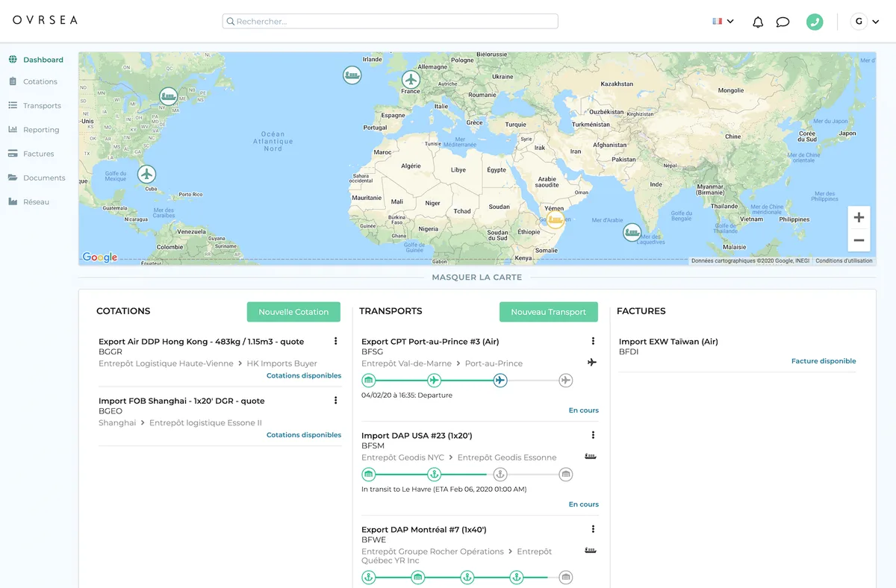Click first anchor step of BFWE timeline
Viewport: 896px width, 588px height.
tap(368, 578)
